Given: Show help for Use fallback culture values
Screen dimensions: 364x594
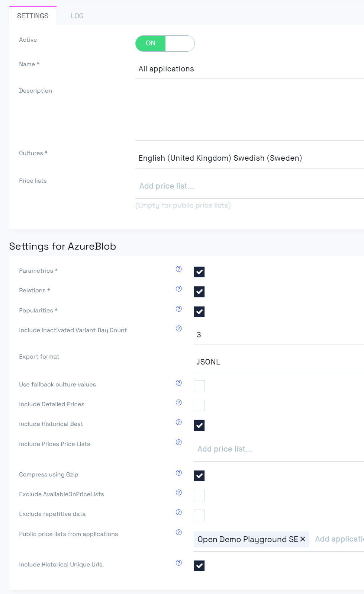Looking at the screenshot, I should tap(179, 383).
